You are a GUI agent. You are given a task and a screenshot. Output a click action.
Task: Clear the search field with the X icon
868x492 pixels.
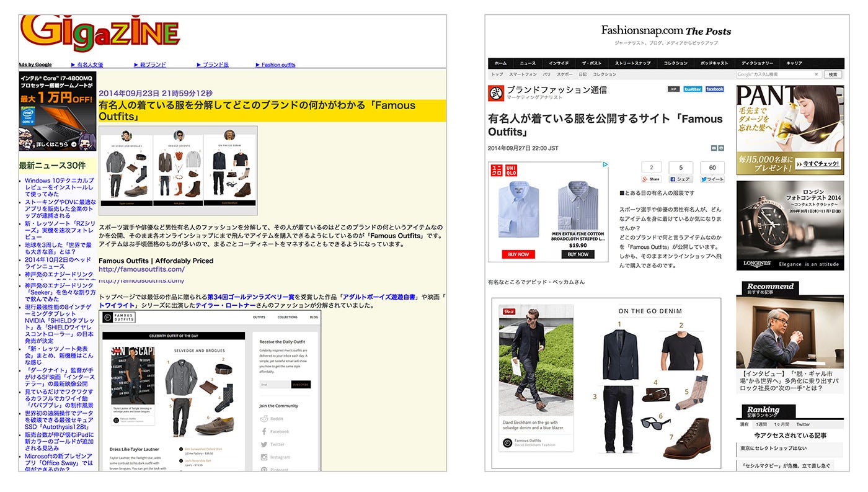pos(816,74)
